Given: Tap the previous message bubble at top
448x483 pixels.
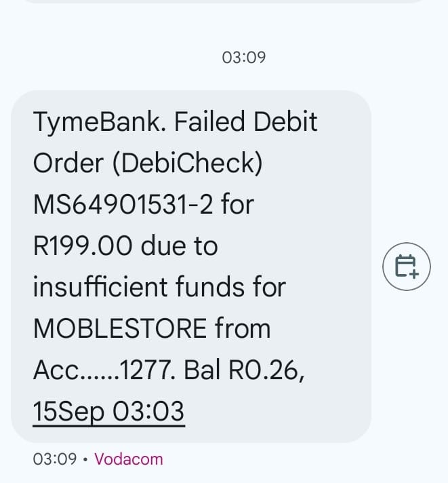Looking at the screenshot, I should pos(224,1).
